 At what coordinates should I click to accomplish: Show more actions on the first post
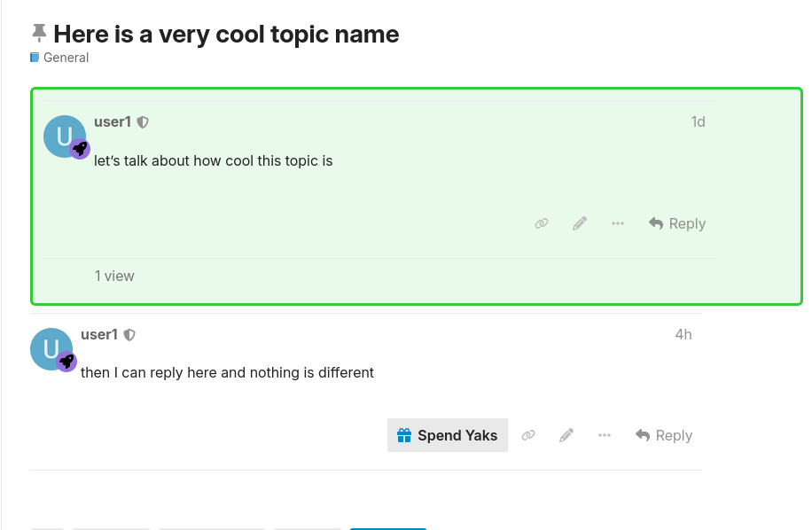618,223
